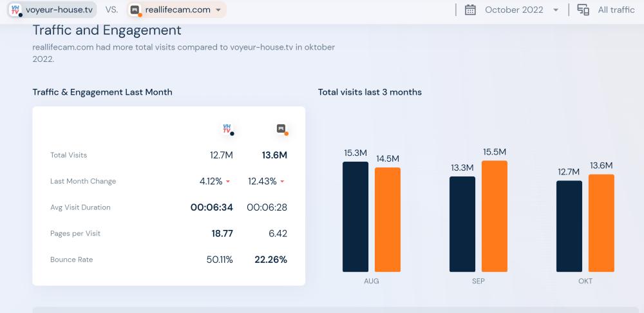Viewport: 644px width, 313px height.
Task: Click the second site icon above 13.6M
Action: tap(281, 129)
